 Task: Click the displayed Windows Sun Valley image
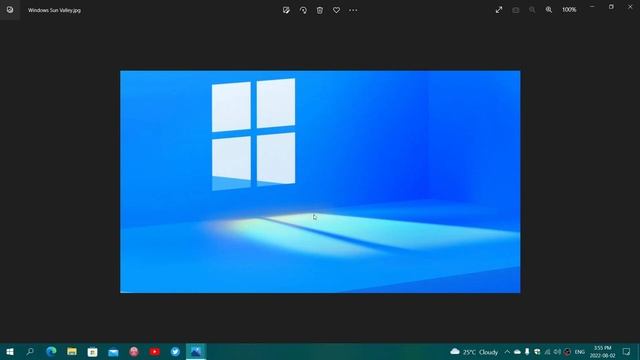[320, 182]
